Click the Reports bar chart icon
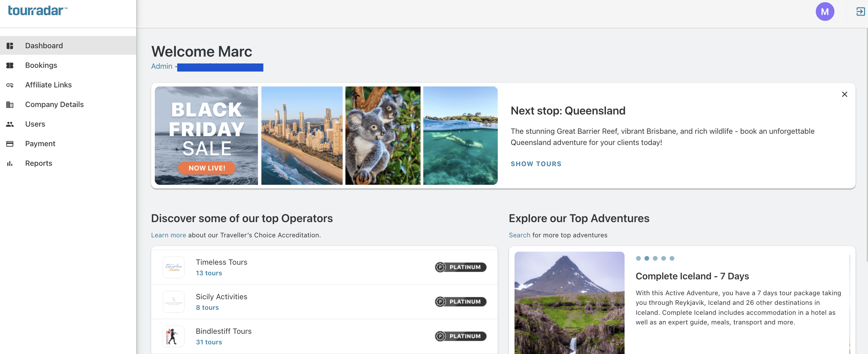This screenshot has width=868, height=354. [10, 164]
